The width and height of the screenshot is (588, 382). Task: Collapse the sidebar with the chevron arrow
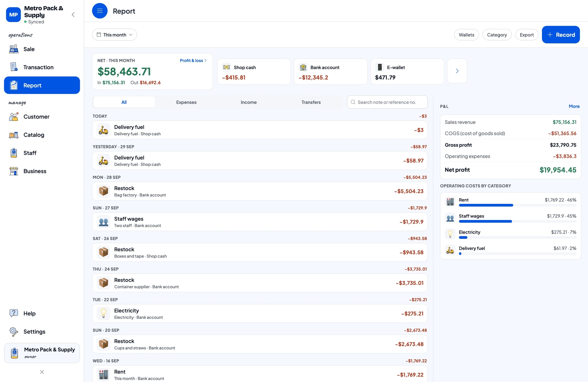(x=73, y=14)
